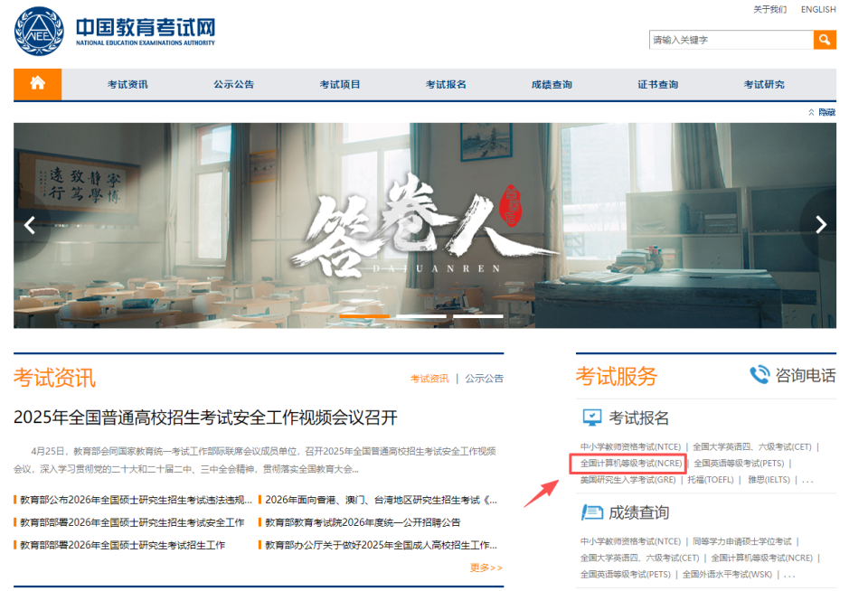Switch to 公示公告 news tab
This screenshot has height=591, width=868.
(485, 379)
